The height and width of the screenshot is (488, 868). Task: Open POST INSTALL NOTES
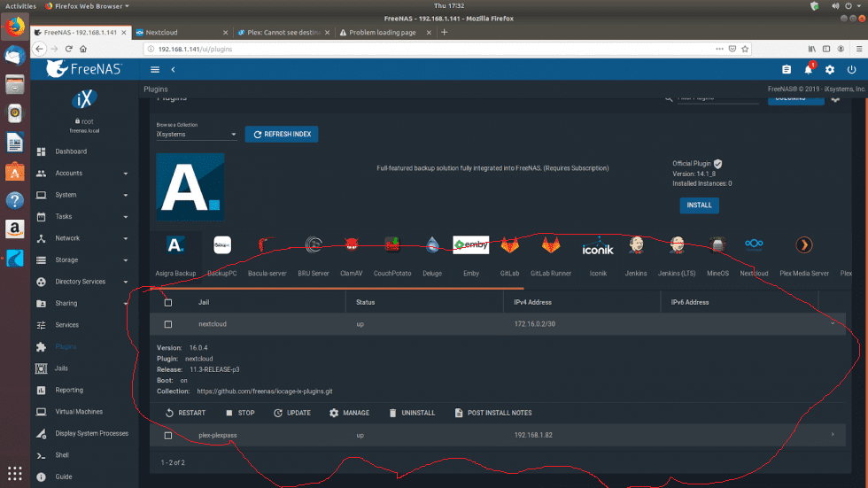493,413
